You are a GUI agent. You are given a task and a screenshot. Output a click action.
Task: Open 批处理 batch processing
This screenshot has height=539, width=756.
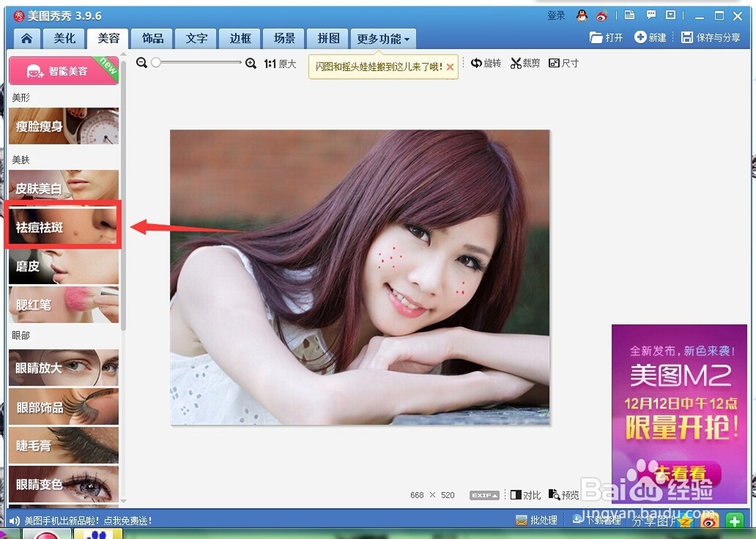pos(537,521)
